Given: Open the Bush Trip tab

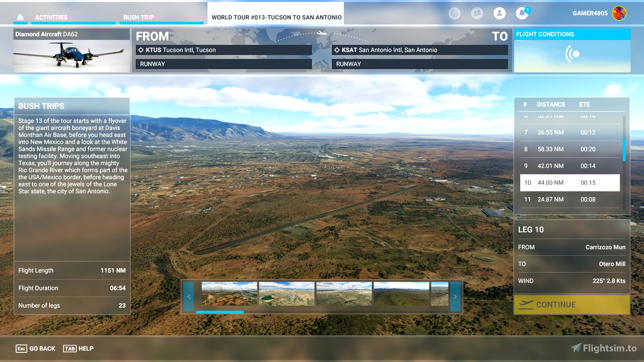Looking at the screenshot, I should coord(138,17).
